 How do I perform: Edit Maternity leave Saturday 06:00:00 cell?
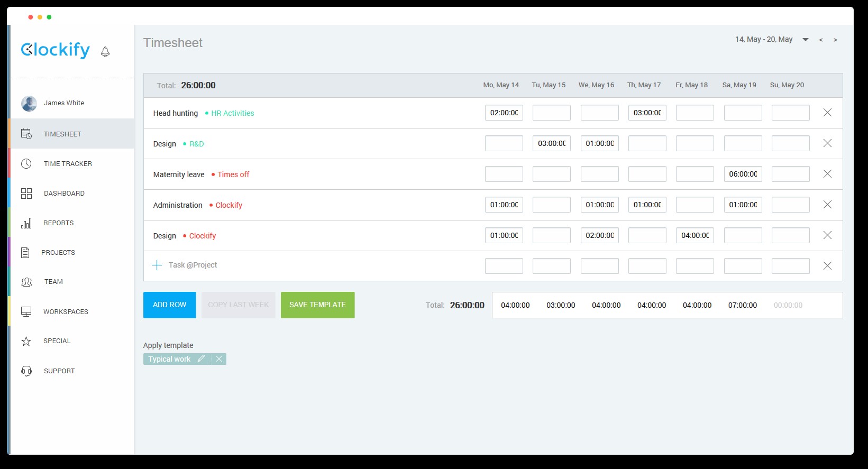743,174
